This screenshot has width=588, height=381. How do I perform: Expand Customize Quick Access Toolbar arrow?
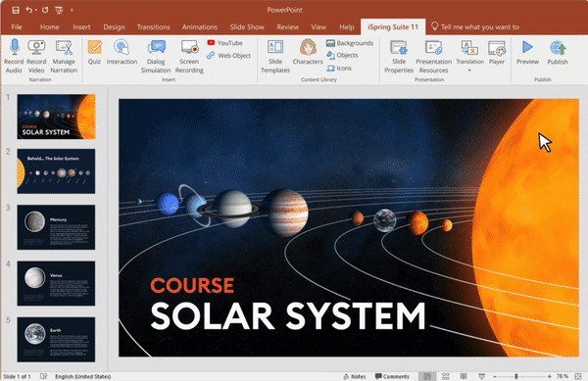pos(72,10)
